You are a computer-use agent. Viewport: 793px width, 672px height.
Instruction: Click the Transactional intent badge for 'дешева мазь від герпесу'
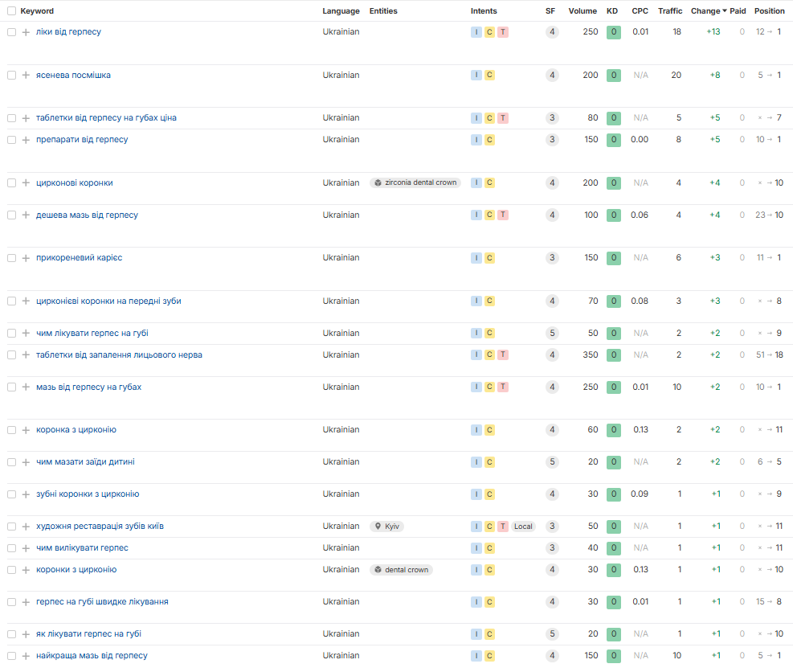(503, 215)
